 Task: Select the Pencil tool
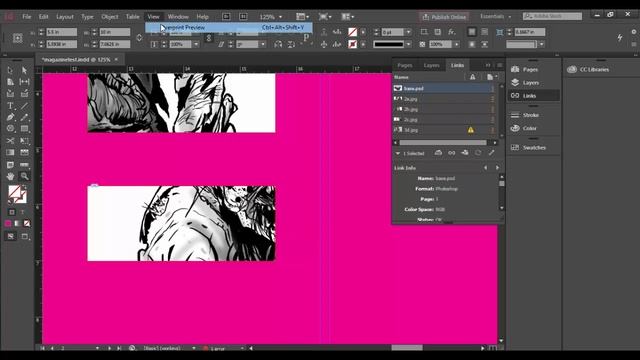[x=24, y=117]
